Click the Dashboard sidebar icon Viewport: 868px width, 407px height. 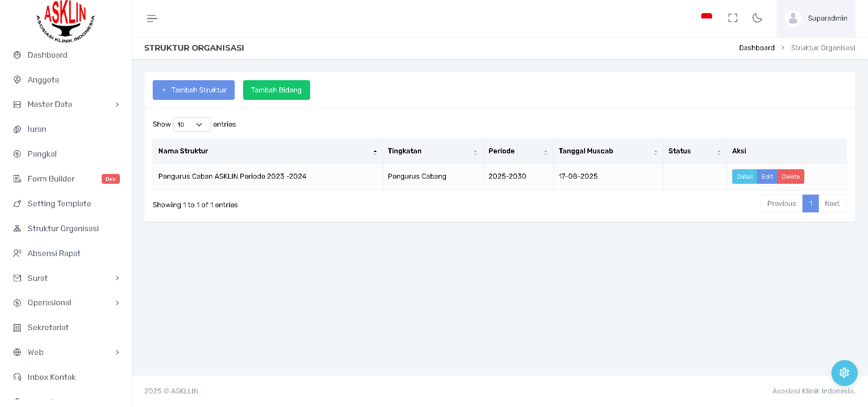point(17,55)
